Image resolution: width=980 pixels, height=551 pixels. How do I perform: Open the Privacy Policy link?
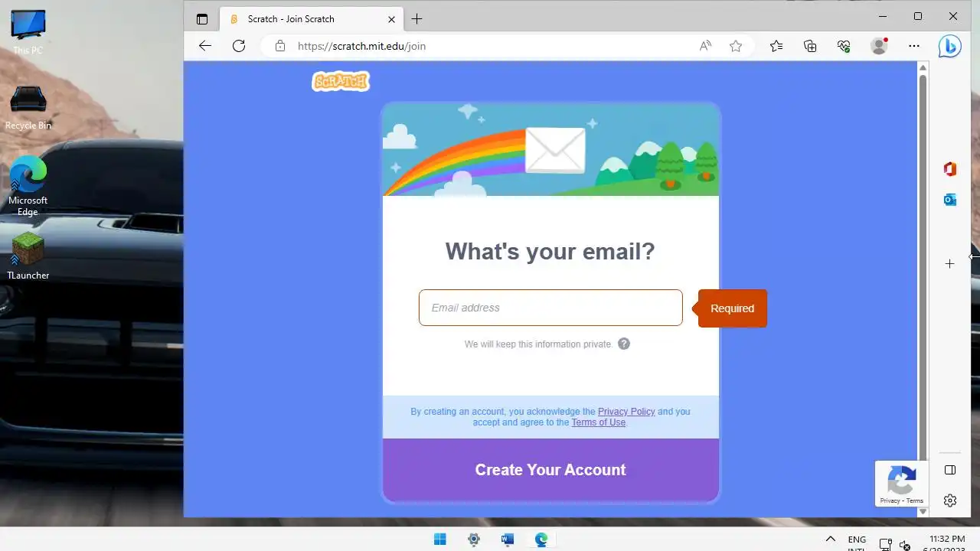pyautogui.click(x=626, y=412)
